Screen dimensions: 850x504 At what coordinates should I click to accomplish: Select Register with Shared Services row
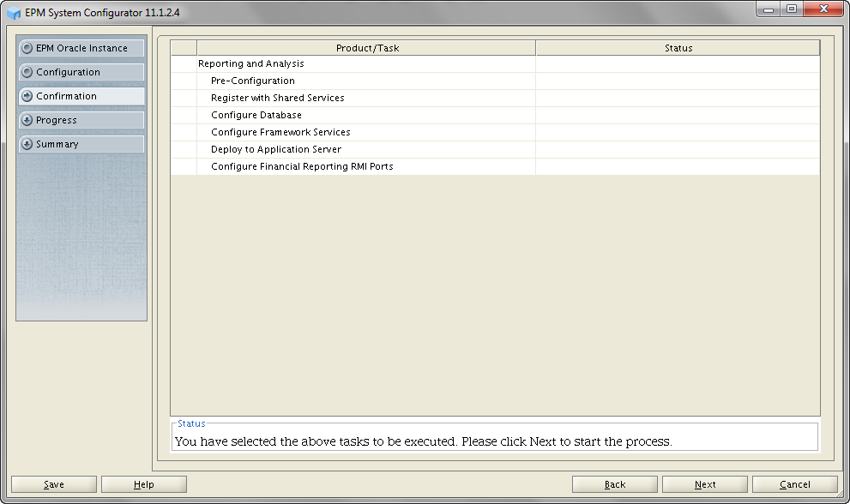tap(495, 98)
